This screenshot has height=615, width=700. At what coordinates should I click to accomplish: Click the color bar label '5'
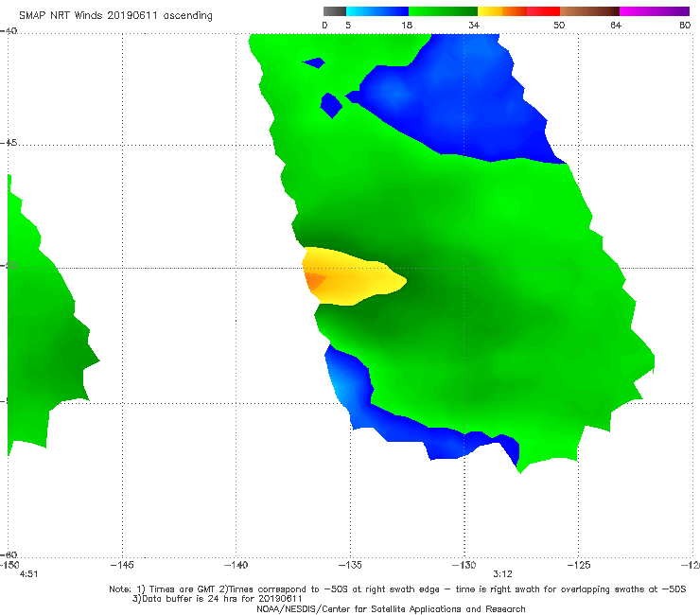[x=348, y=26]
